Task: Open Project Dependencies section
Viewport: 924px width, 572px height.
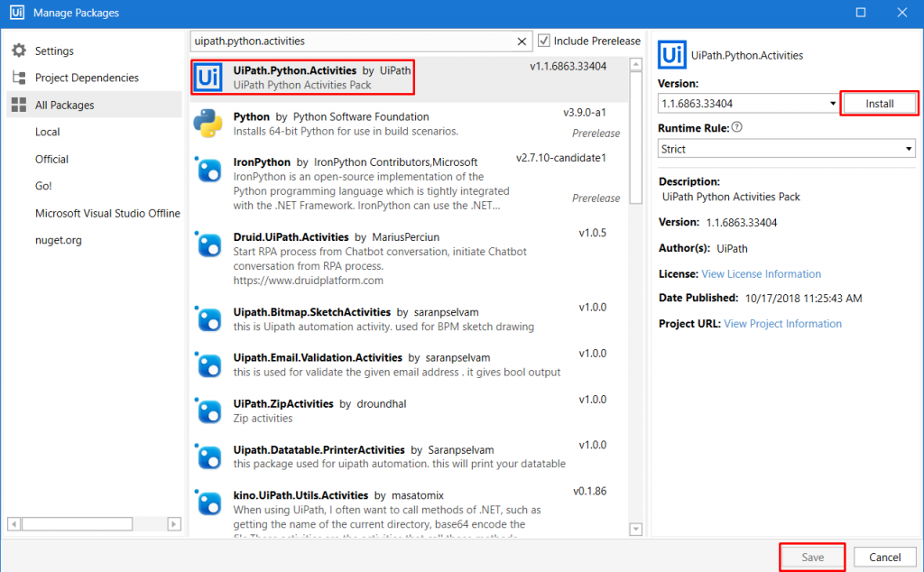Action: tap(87, 78)
